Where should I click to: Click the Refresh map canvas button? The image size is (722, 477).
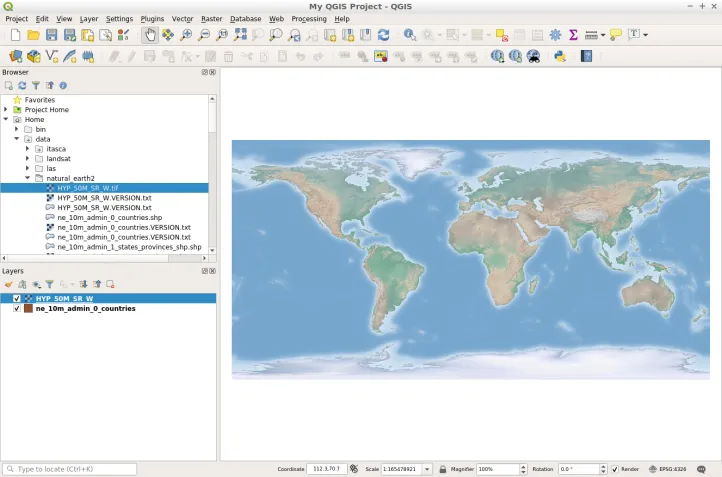point(383,35)
